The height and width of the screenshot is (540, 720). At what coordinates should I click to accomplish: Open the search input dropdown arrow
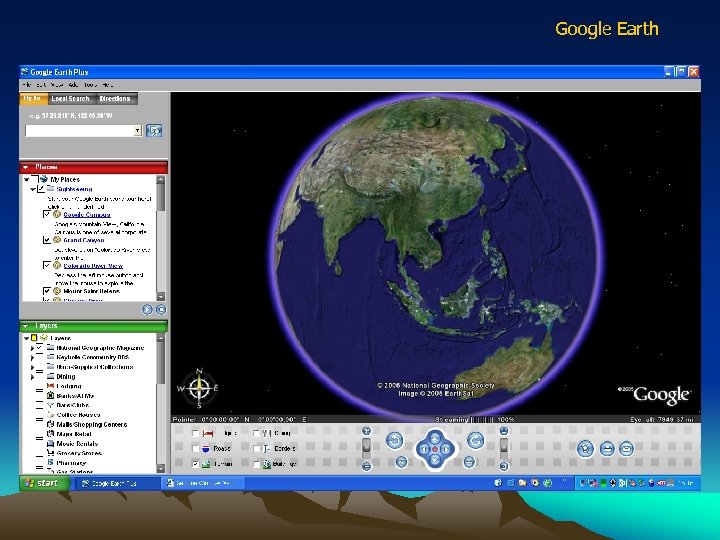tap(137, 131)
